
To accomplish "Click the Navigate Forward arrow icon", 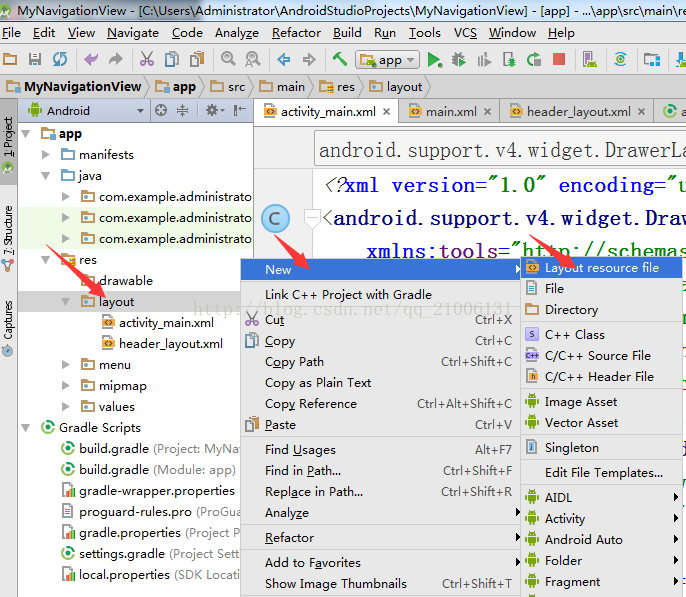I will (x=309, y=59).
